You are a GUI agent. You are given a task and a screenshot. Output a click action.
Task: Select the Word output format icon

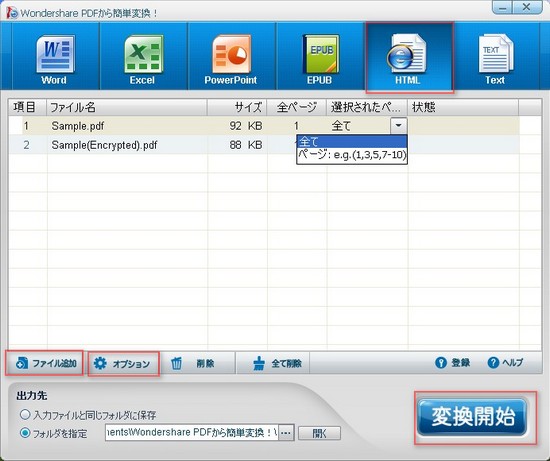click(55, 56)
